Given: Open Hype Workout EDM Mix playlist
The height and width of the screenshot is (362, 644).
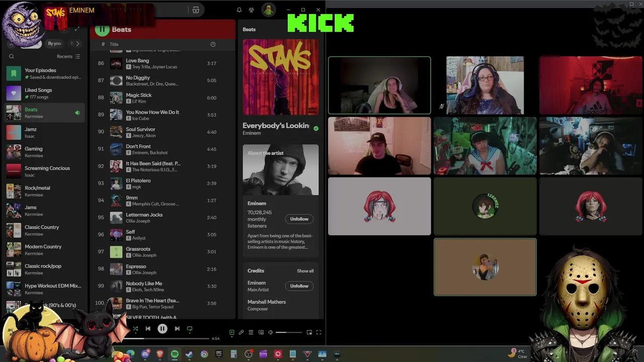Looking at the screenshot, I should tap(45, 289).
